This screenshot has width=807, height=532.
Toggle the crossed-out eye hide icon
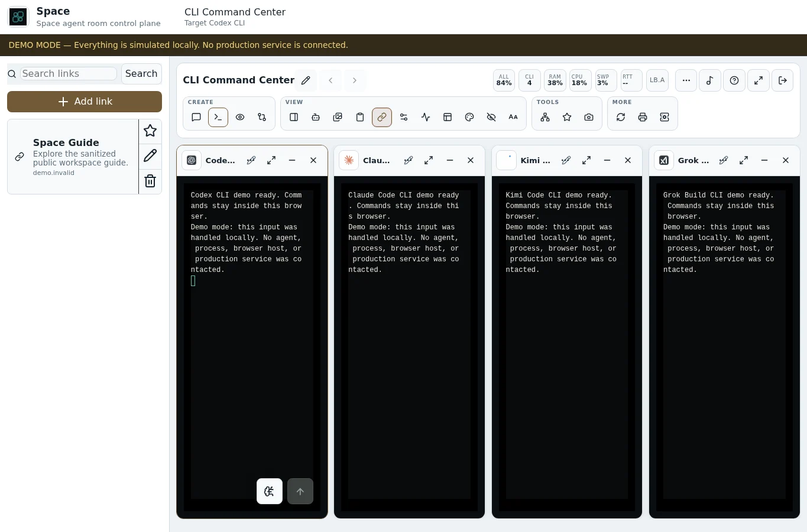click(x=491, y=117)
